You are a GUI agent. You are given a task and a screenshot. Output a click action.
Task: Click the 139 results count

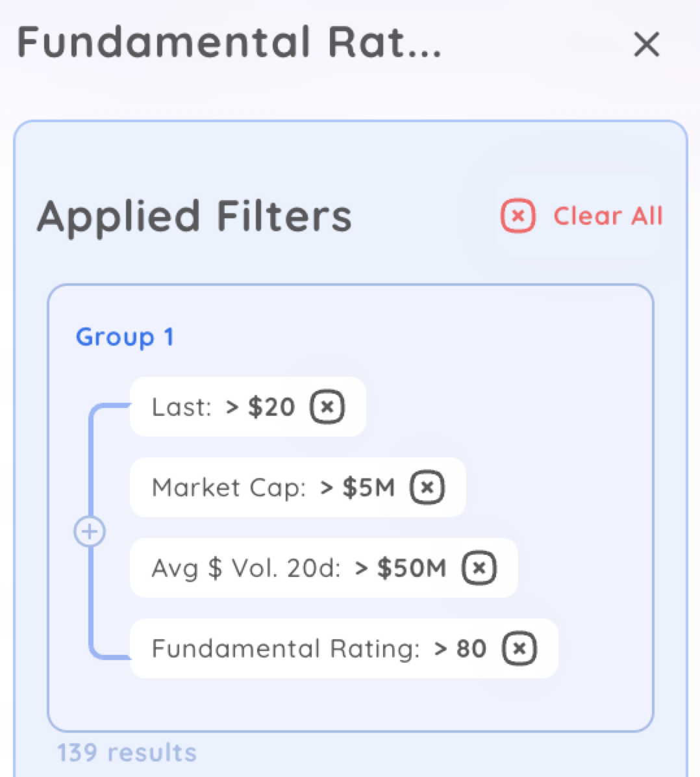pos(127,753)
